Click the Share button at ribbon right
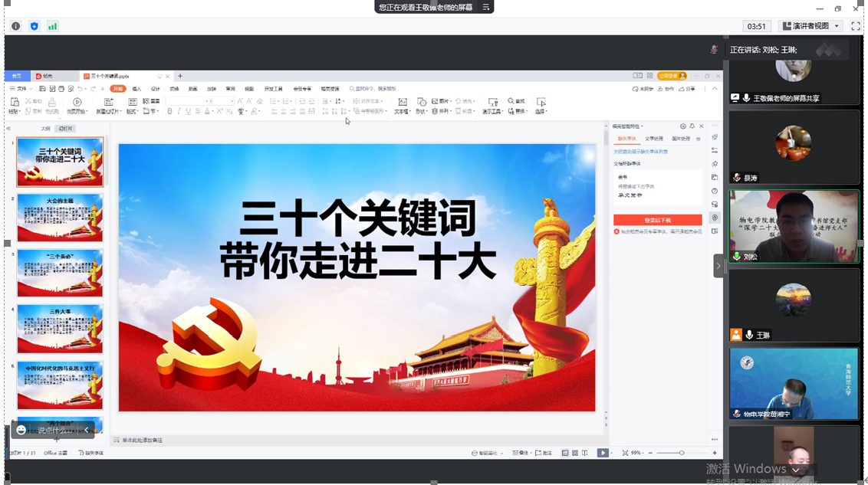 pos(687,88)
